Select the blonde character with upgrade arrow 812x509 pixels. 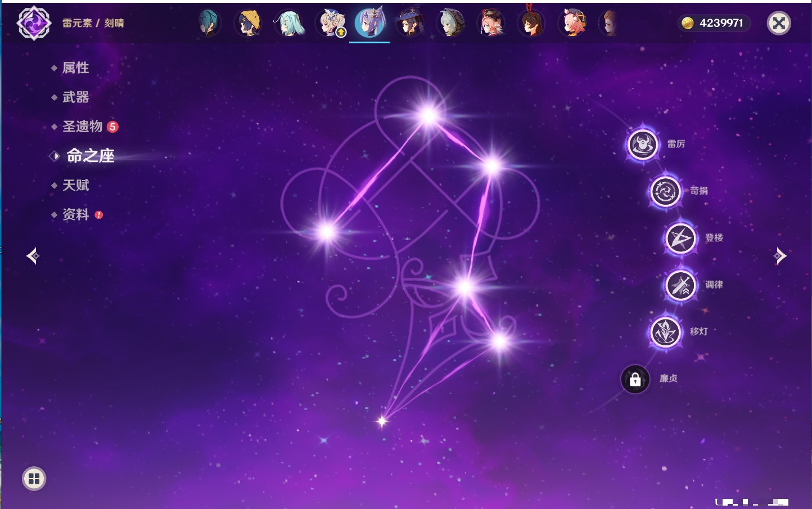(331, 23)
